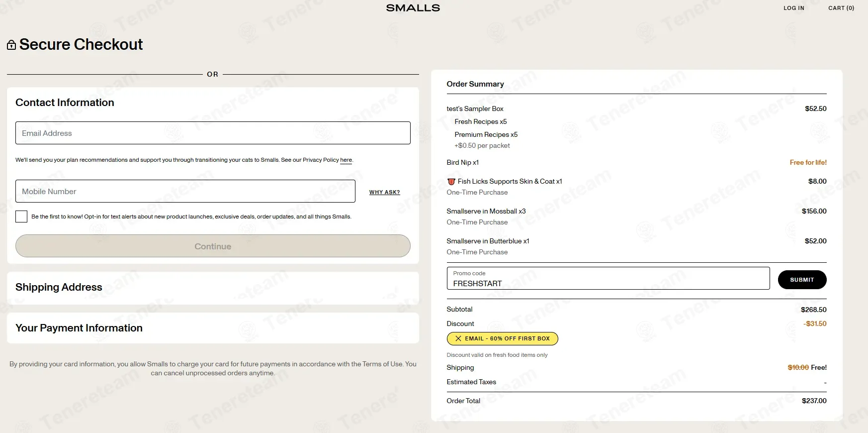Image resolution: width=868 pixels, height=433 pixels.
Task: Click the Order Total amount $237.00
Action: 814,401
